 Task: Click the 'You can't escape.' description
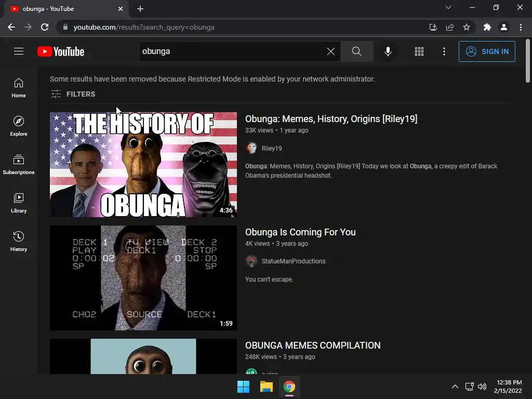point(269,280)
